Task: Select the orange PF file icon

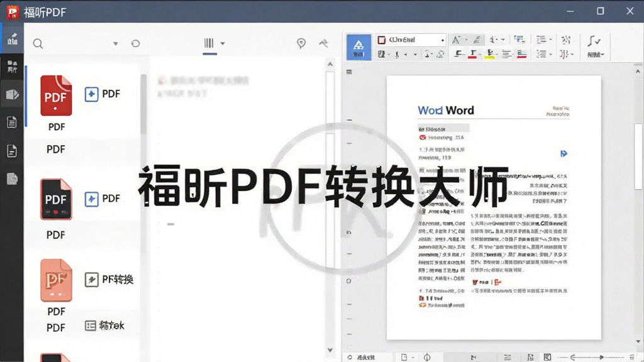Action: 56,280
